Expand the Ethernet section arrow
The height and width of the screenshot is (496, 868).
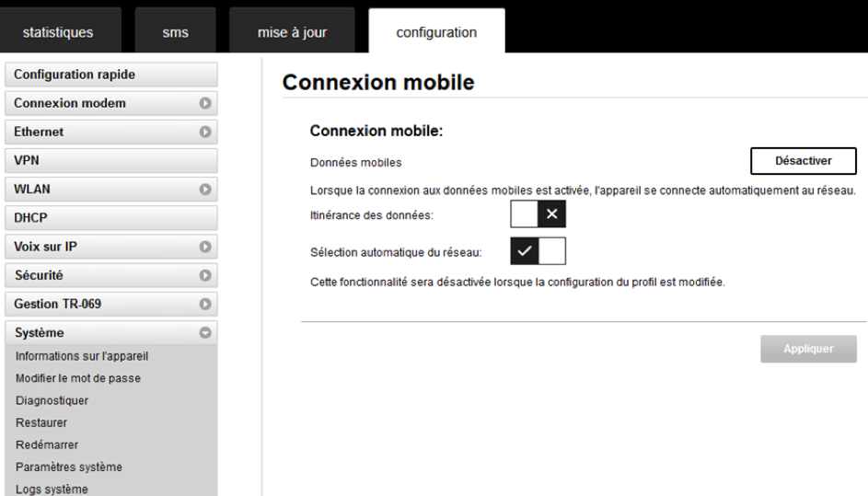click(206, 132)
